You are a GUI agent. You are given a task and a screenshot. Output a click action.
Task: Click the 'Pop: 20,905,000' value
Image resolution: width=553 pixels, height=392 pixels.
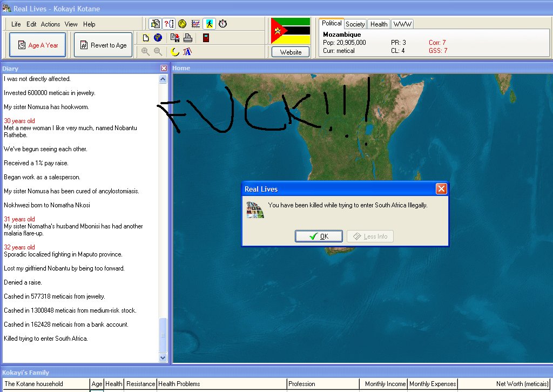coord(344,43)
